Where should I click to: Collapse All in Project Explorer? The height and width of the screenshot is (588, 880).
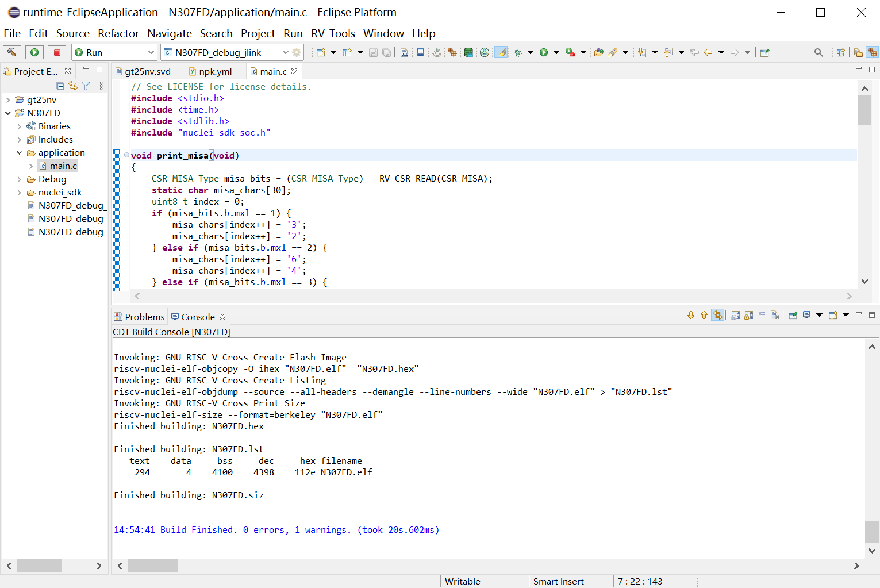(60, 86)
